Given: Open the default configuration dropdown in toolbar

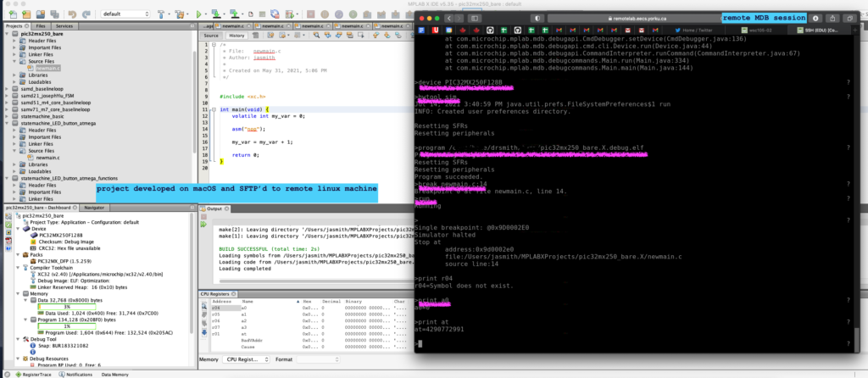Looking at the screenshot, I should coord(125,14).
